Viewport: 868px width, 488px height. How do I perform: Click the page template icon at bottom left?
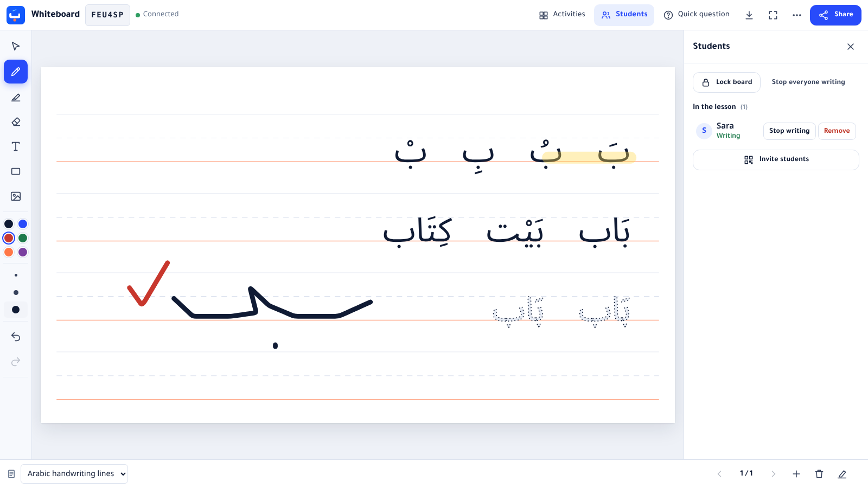11,474
